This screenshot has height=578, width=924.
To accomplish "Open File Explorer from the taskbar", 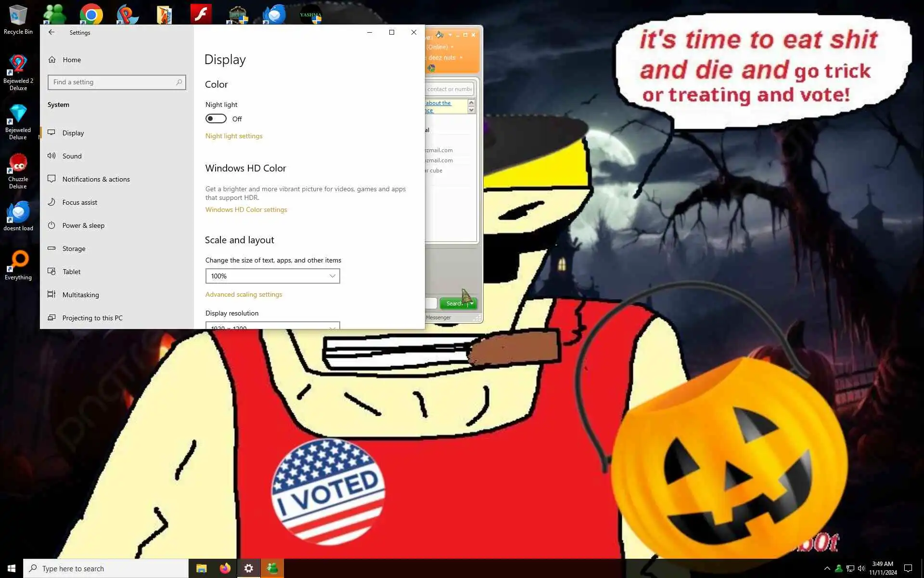I will 201,568.
